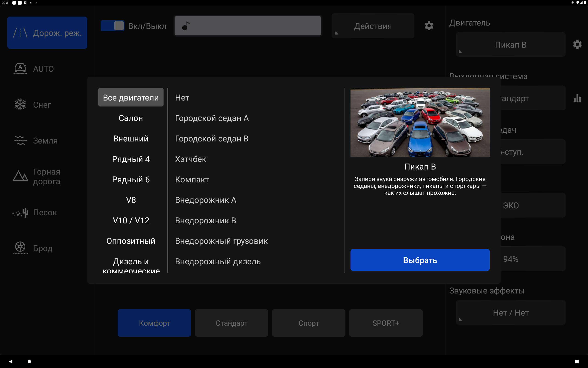Choose Нет in engine list
The height and width of the screenshot is (368, 588).
pyautogui.click(x=257, y=97)
